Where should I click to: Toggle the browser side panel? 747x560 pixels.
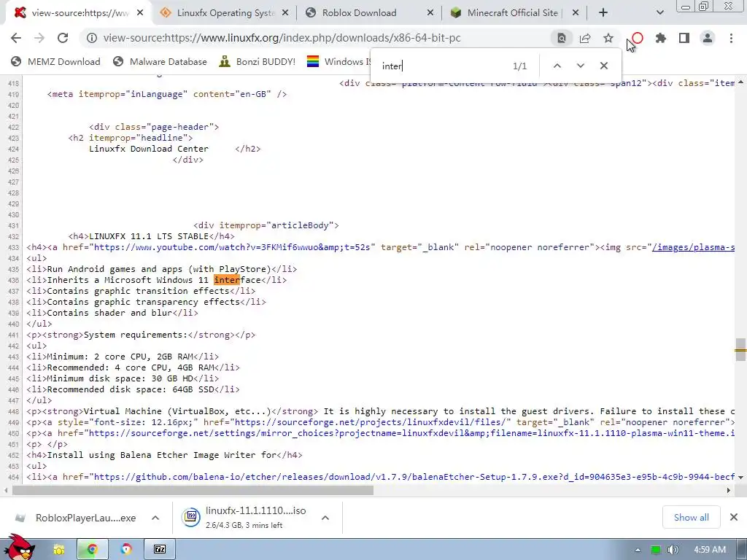click(684, 38)
